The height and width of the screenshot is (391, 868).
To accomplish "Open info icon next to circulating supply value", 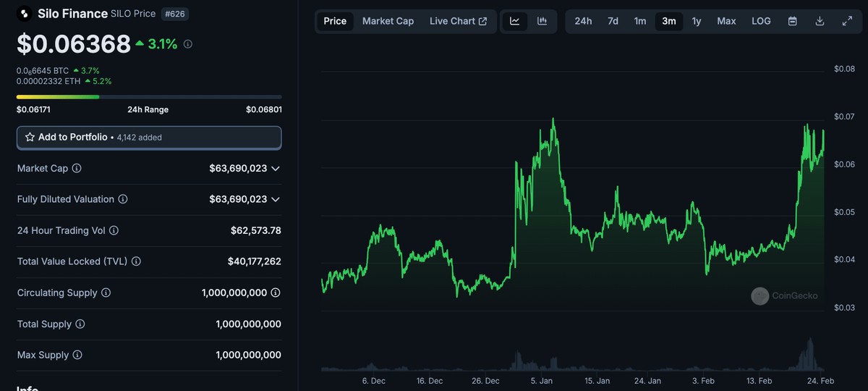I will pos(276,293).
